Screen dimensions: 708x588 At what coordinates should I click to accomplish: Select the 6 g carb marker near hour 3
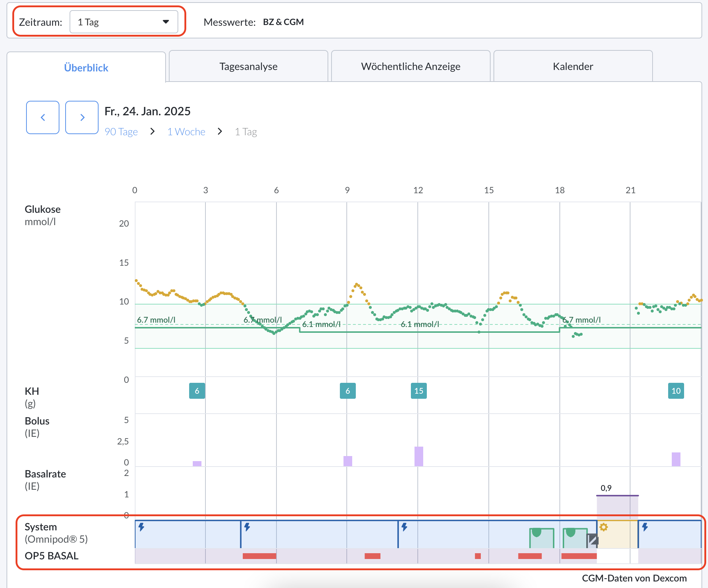tap(197, 391)
